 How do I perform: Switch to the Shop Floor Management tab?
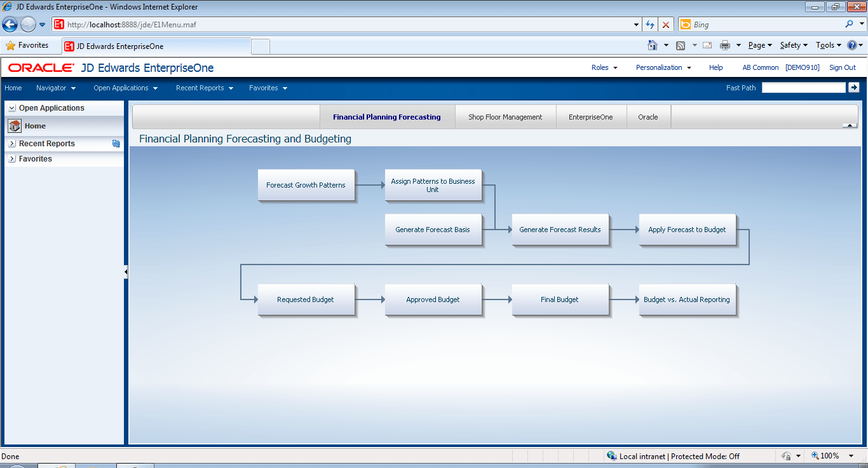point(505,117)
